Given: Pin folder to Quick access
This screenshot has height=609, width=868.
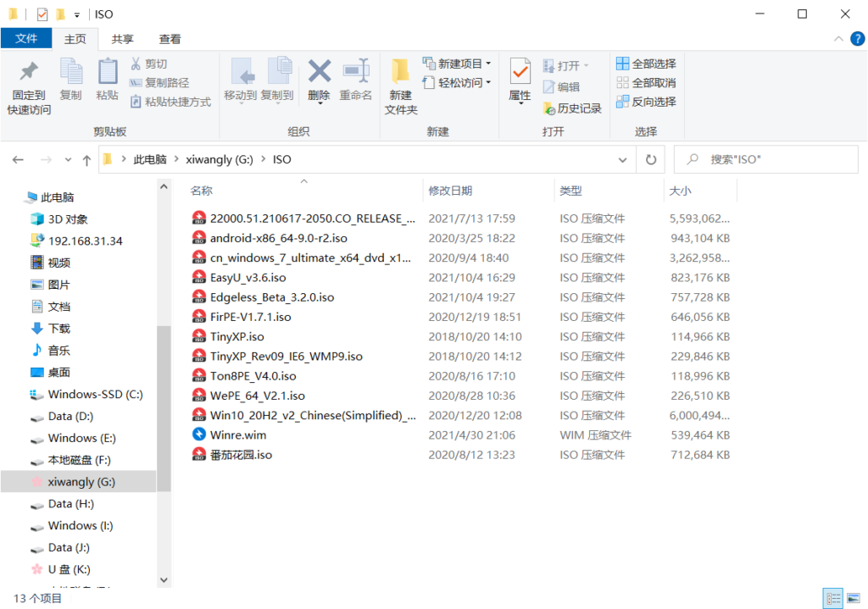Looking at the screenshot, I should (29, 87).
